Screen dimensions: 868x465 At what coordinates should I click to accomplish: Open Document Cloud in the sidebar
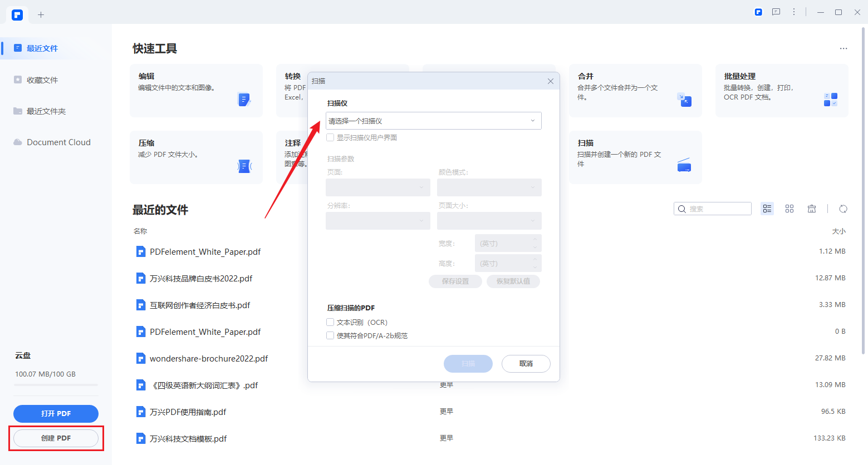[x=58, y=142]
